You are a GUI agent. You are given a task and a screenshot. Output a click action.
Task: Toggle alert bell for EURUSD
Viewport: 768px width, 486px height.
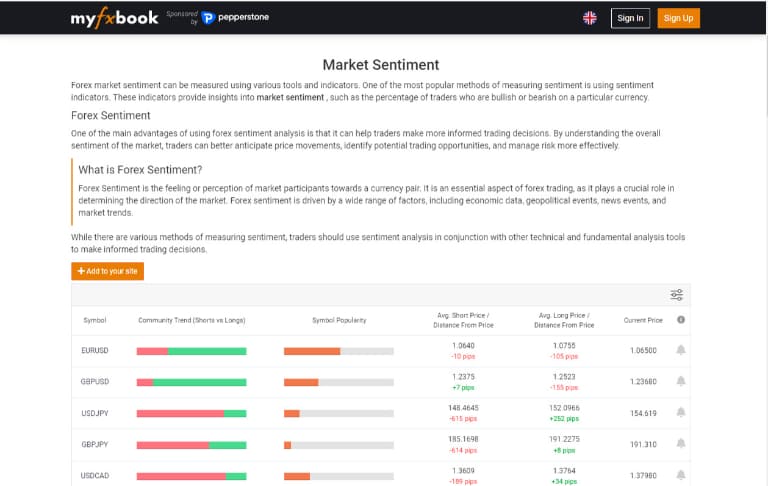[x=681, y=350]
